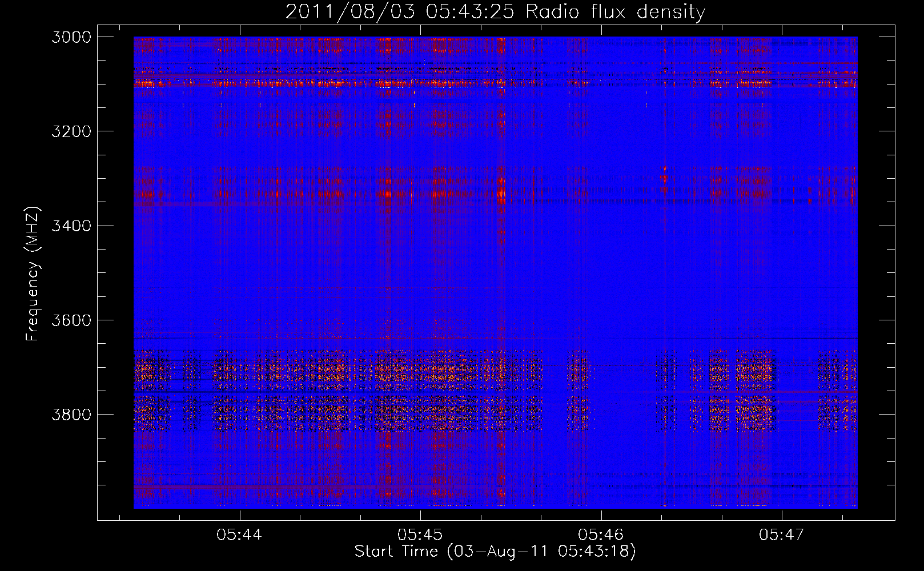Click the "Start Time (03-Aug-11 05:43:18)" x-axis label

pyautogui.click(x=495, y=552)
